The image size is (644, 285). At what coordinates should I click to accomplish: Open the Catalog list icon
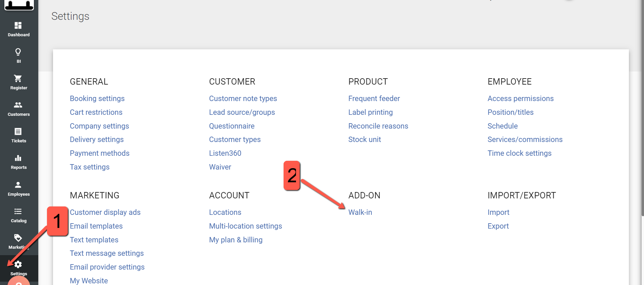click(x=18, y=211)
